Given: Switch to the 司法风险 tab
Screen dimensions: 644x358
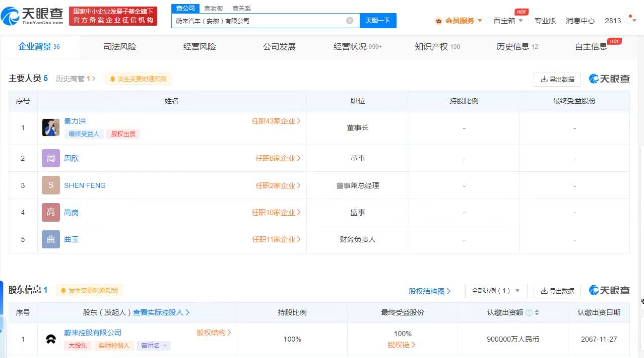Looking at the screenshot, I should (120, 46).
